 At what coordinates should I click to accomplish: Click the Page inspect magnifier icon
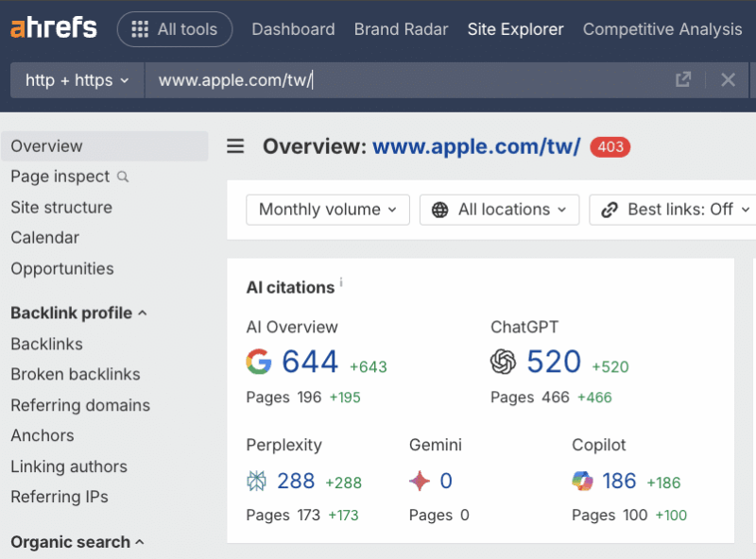coord(123,177)
